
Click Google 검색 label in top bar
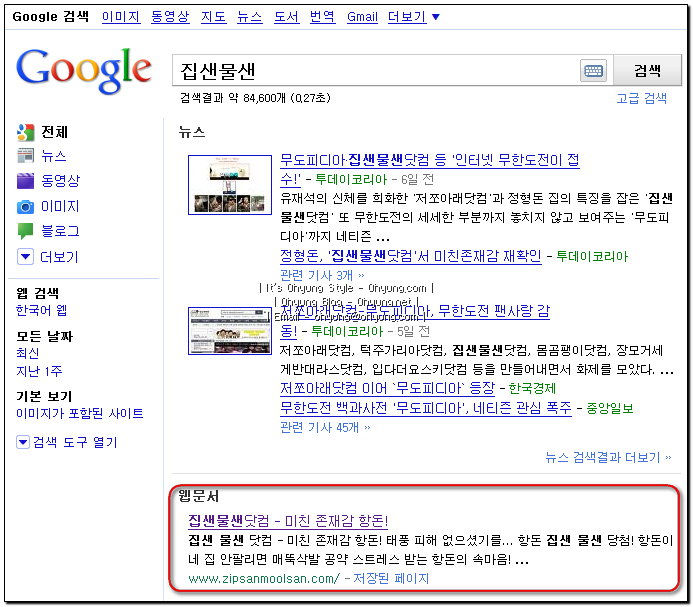pos(51,16)
